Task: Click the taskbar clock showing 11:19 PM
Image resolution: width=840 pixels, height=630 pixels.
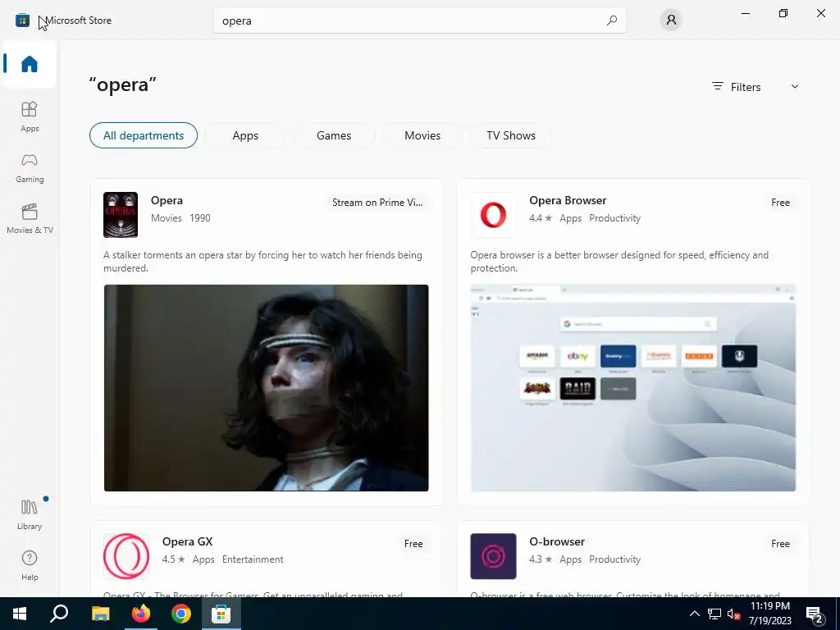Action: point(769,614)
